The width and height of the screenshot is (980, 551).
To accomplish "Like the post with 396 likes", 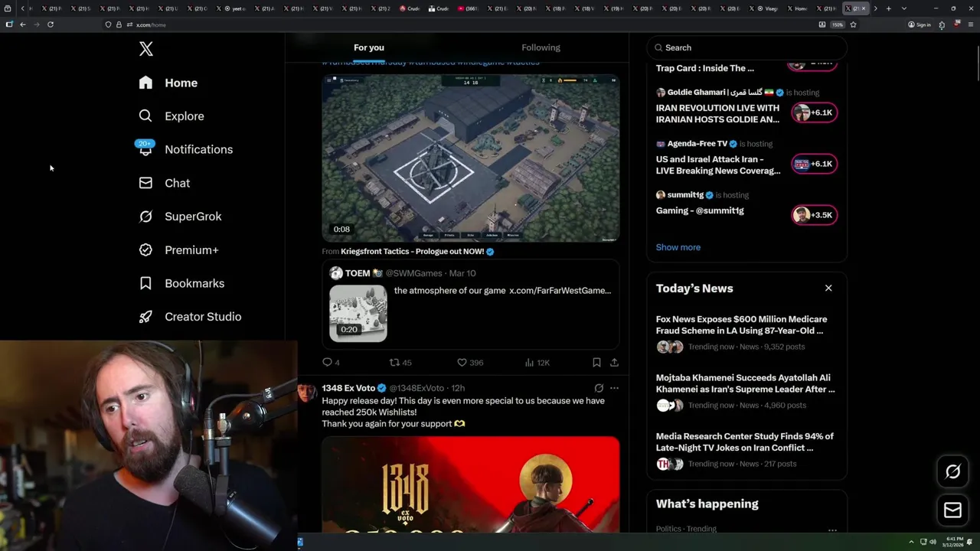I will (x=469, y=363).
